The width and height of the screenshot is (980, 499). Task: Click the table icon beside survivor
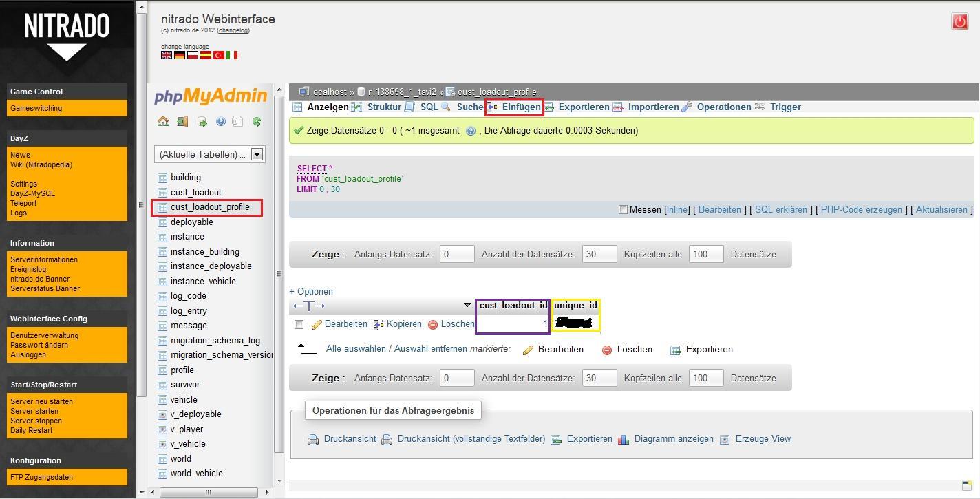click(x=162, y=385)
